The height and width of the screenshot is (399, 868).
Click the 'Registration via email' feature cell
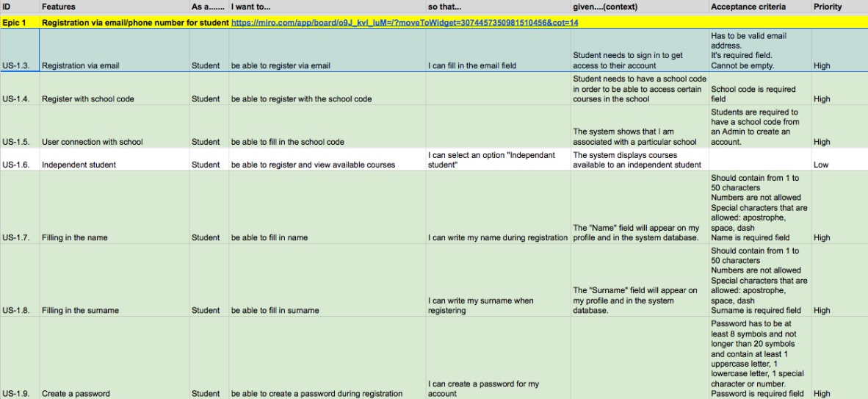click(115, 51)
